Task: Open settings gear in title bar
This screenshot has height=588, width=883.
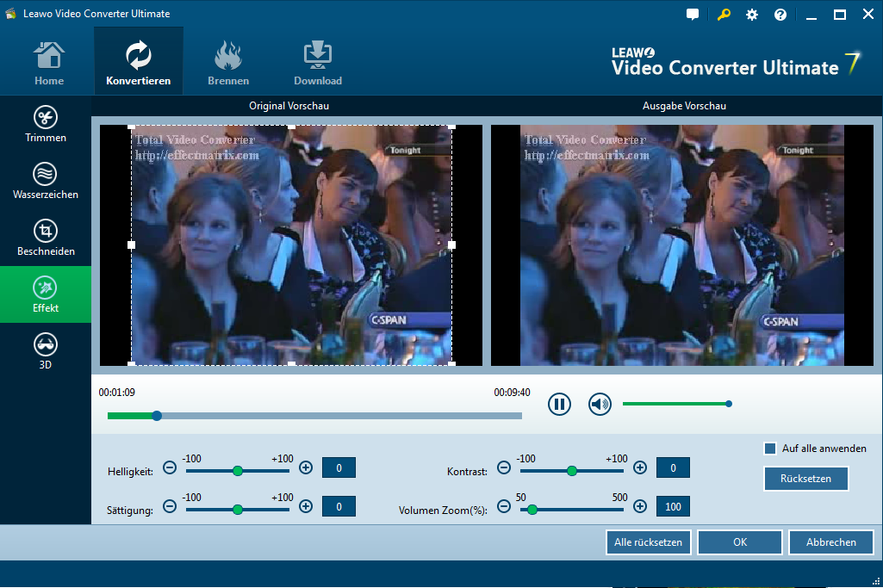Action: click(x=752, y=15)
